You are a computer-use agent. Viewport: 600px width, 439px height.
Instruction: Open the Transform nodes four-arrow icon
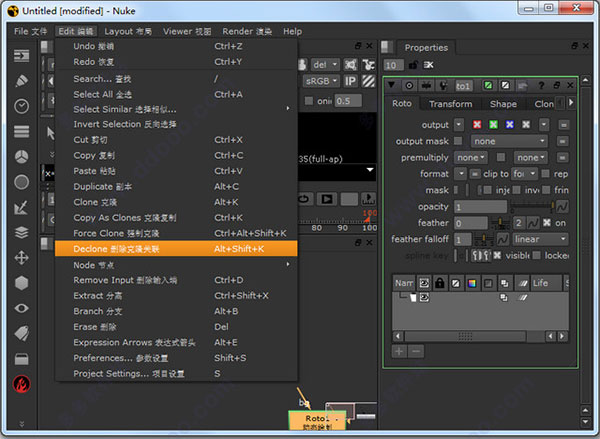point(21,258)
